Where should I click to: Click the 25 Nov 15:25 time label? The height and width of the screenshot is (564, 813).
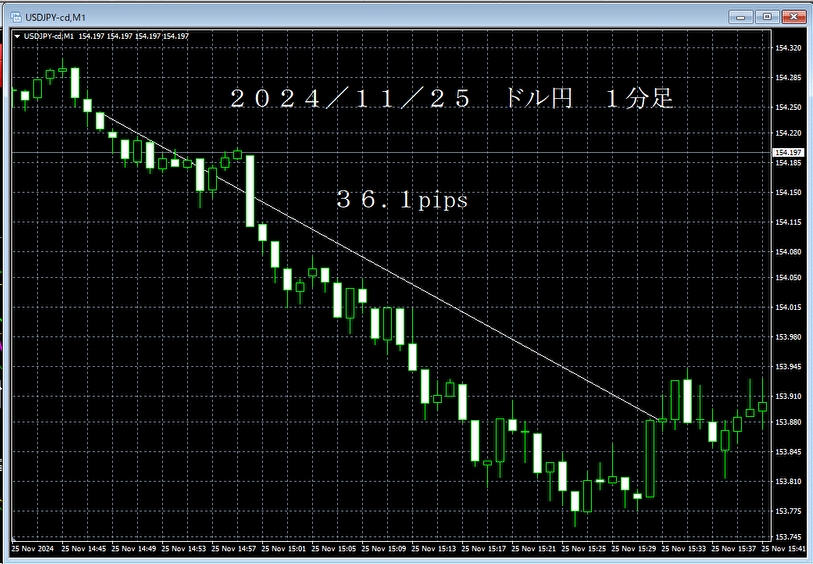point(584,548)
